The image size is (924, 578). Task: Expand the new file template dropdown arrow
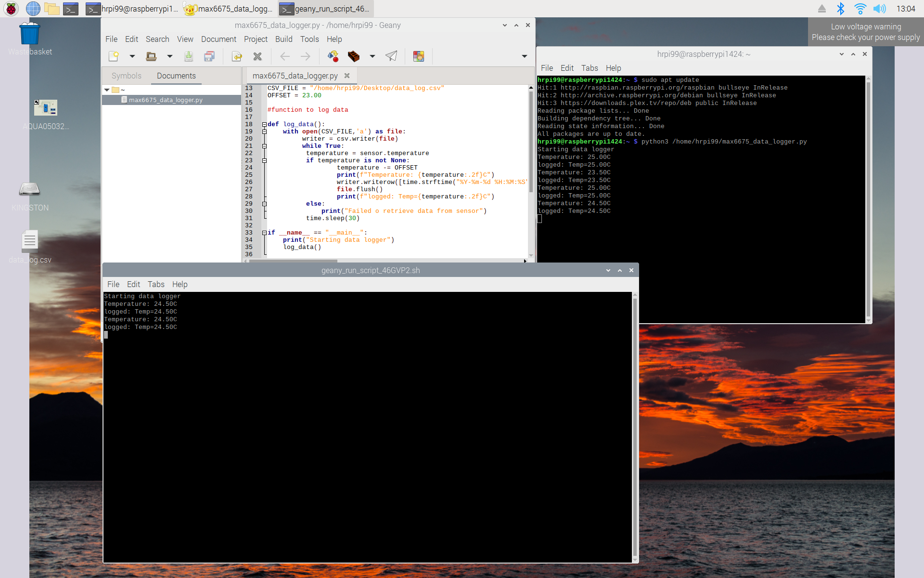pos(132,56)
